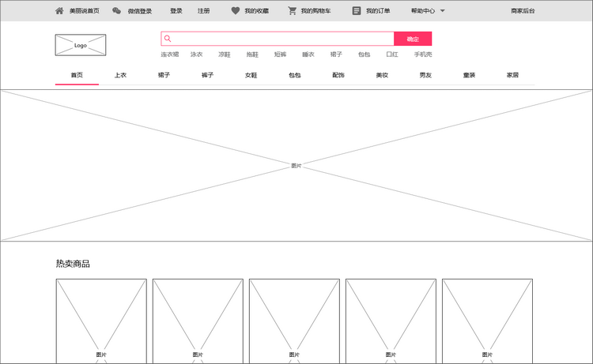Screen dimensions: 593x364
Task: Click the orders list icon
Action: [x=357, y=10]
